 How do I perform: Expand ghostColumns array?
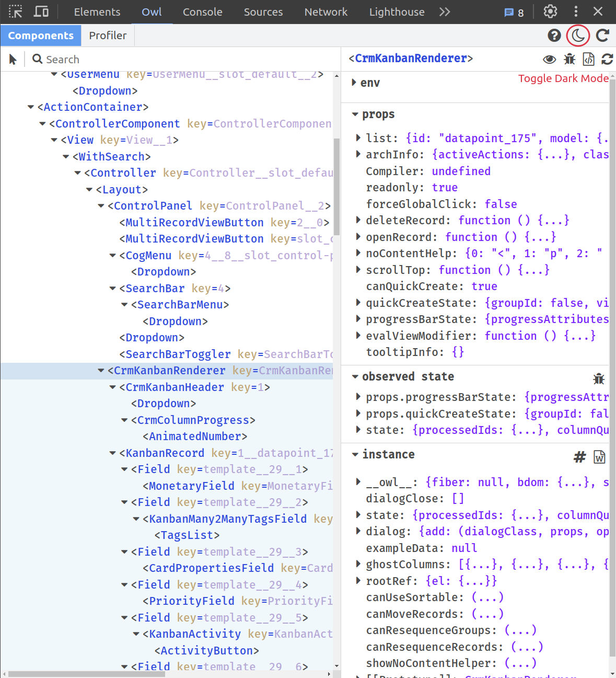coord(358,564)
